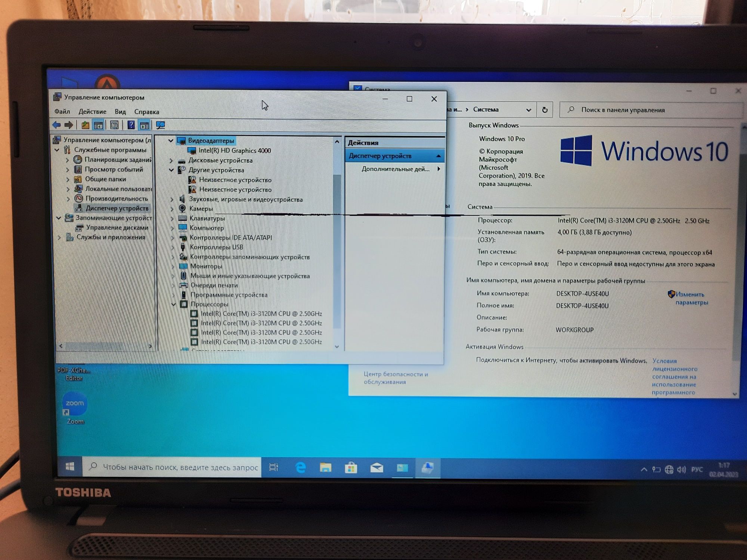Expand the Клавиатуры device category

point(172,218)
